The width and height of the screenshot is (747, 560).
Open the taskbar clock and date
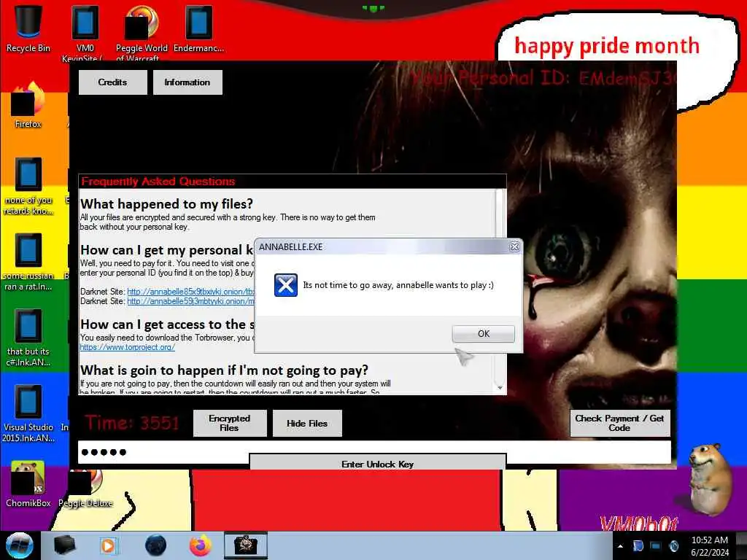[710, 546]
